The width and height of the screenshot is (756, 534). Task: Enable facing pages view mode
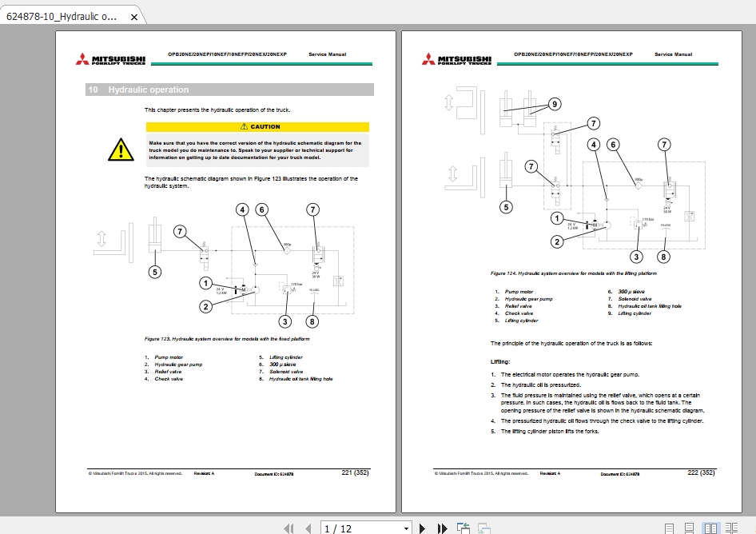click(710, 528)
